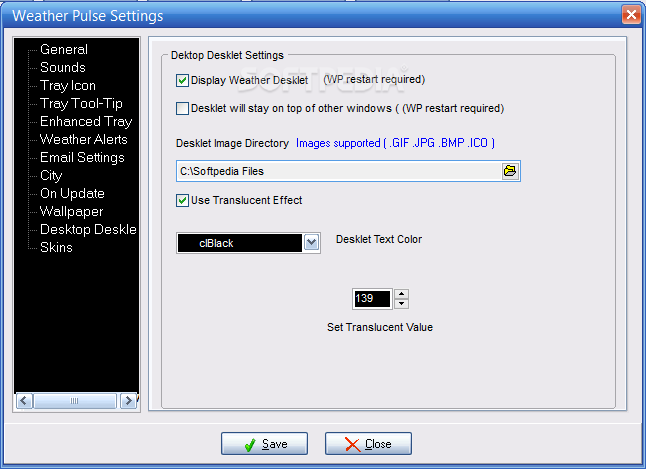Image resolution: width=646 pixels, height=469 pixels.
Task: Select Sounds in the settings tree
Action: pos(63,67)
